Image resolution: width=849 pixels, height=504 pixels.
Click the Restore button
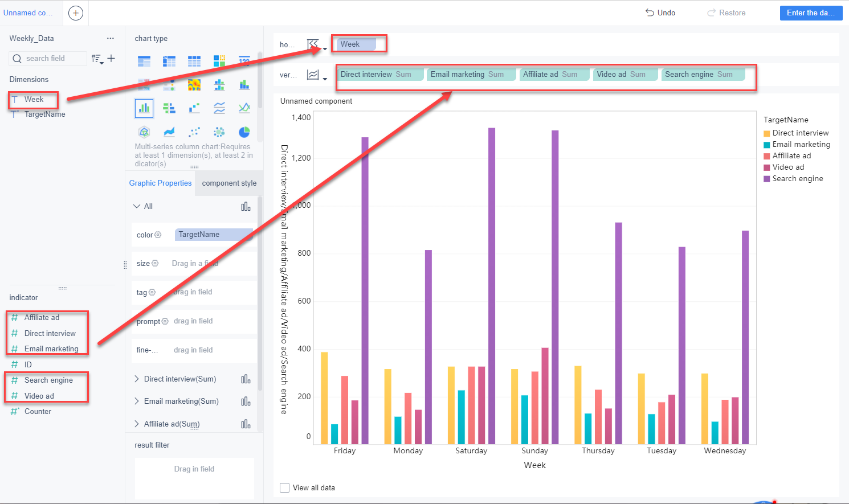pyautogui.click(x=726, y=13)
